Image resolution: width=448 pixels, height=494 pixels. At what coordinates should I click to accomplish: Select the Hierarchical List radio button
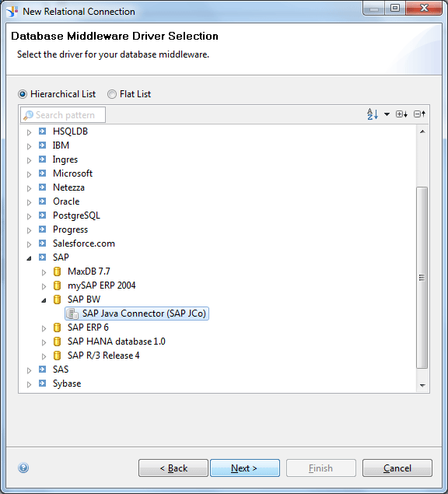[x=23, y=94]
